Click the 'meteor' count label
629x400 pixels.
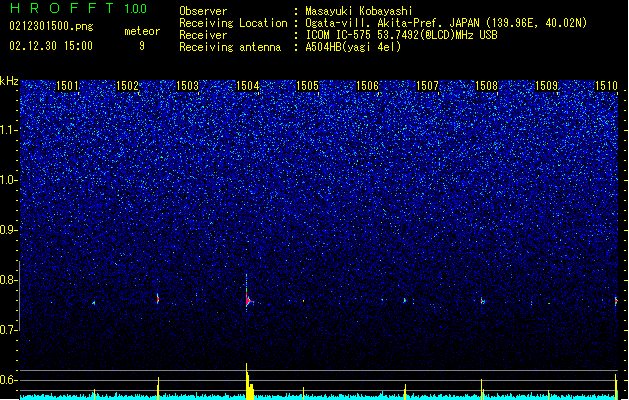tap(142, 31)
